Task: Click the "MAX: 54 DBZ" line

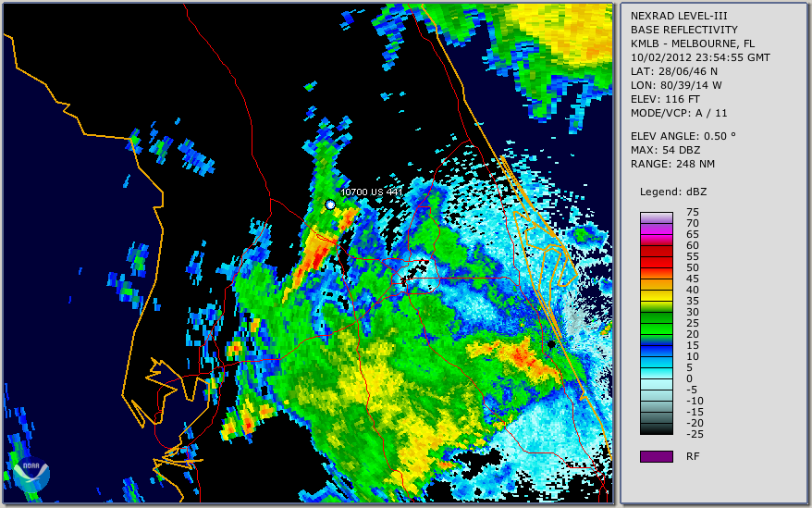Action: pyautogui.click(x=666, y=150)
